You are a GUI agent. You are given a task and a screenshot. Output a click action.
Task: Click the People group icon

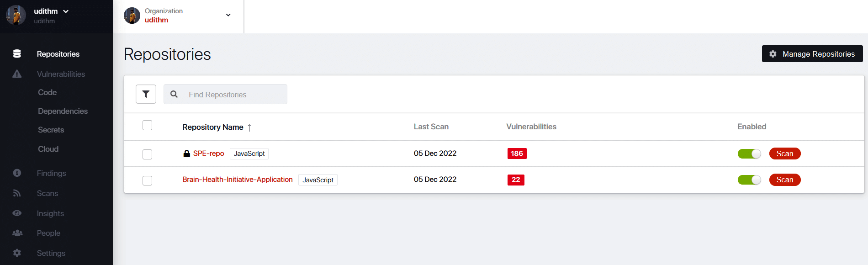tap(17, 233)
